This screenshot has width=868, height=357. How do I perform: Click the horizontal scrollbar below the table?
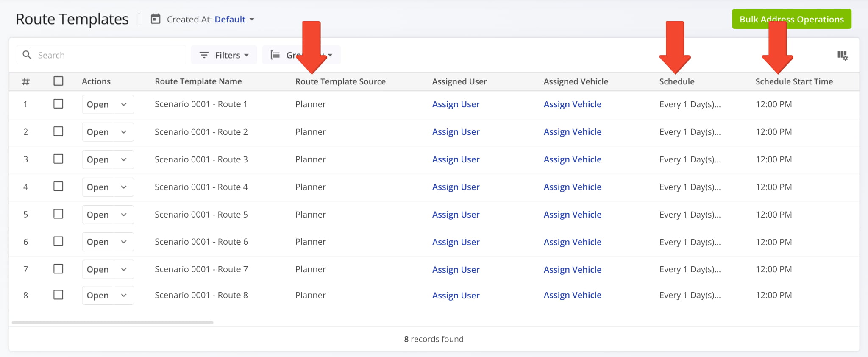tap(112, 323)
